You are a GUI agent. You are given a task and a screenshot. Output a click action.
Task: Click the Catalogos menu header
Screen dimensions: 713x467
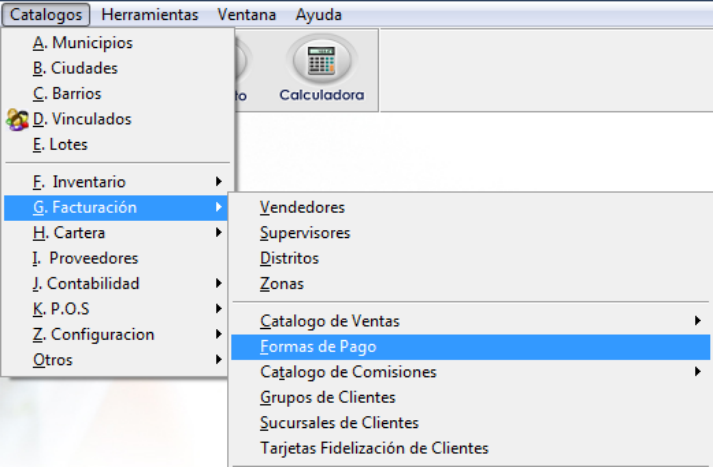point(46,15)
